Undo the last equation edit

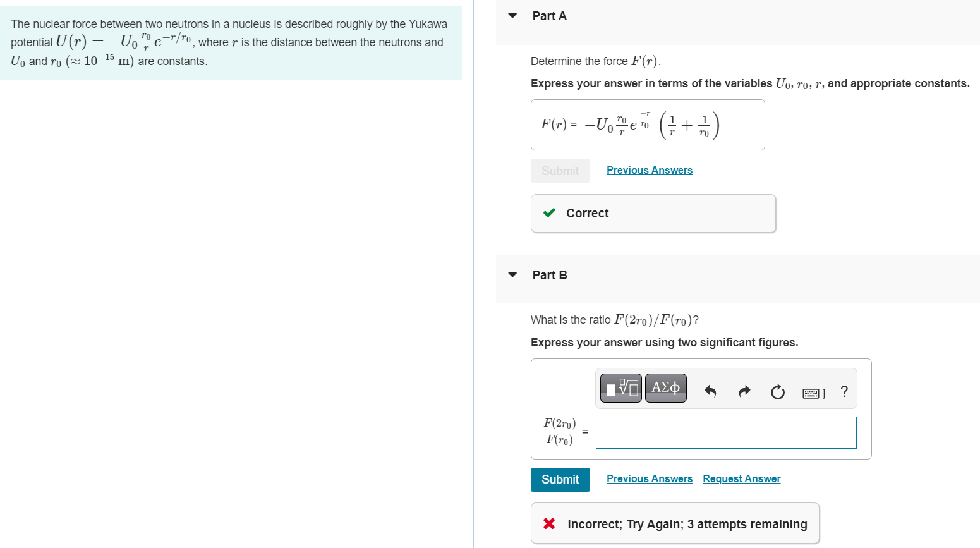click(x=710, y=391)
